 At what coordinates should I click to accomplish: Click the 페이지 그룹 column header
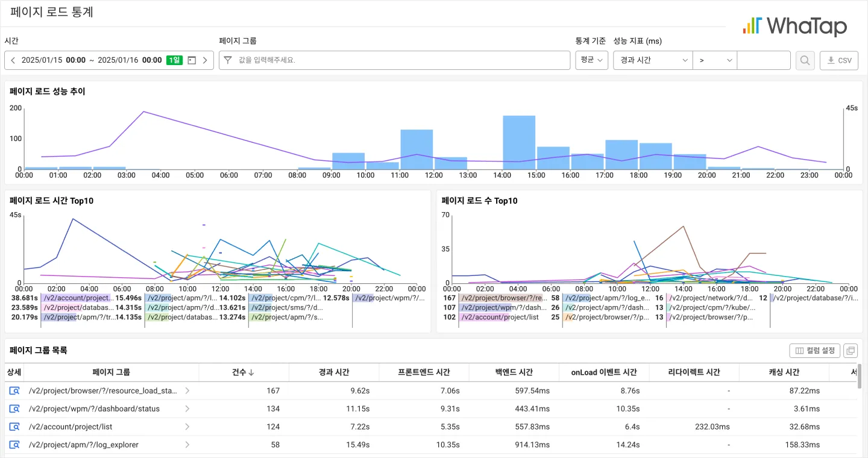tap(112, 372)
